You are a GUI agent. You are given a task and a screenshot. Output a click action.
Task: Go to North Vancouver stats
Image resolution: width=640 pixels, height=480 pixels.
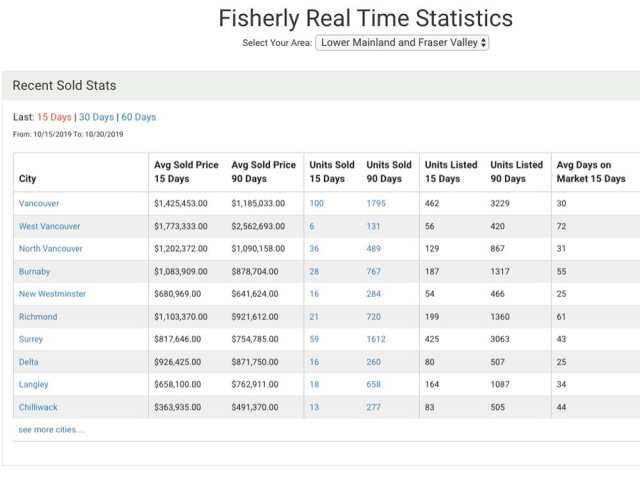coord(50,248)
